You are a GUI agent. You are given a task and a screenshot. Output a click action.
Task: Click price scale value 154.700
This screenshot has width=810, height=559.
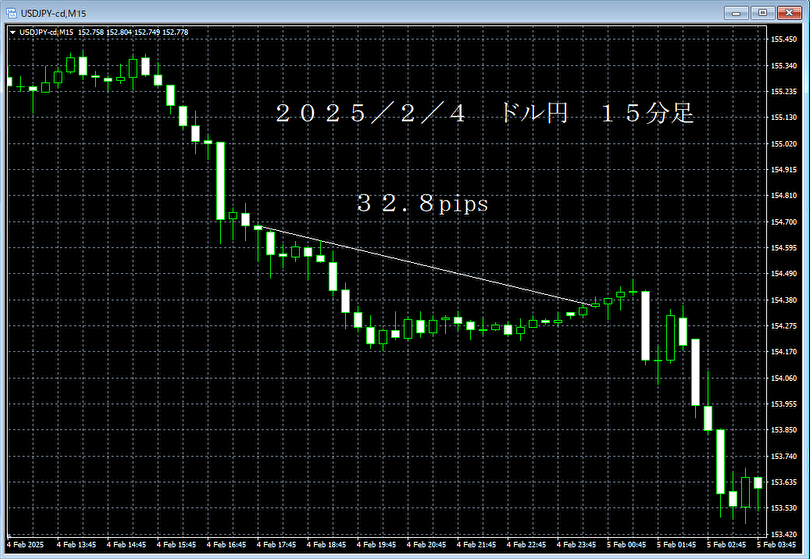point(784,222)
